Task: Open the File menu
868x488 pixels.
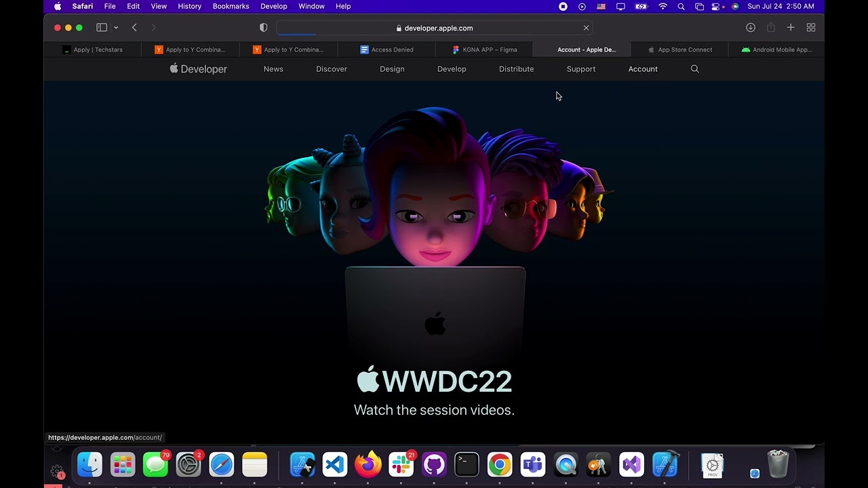Action: pyautogui.click(x=110, y=6)
